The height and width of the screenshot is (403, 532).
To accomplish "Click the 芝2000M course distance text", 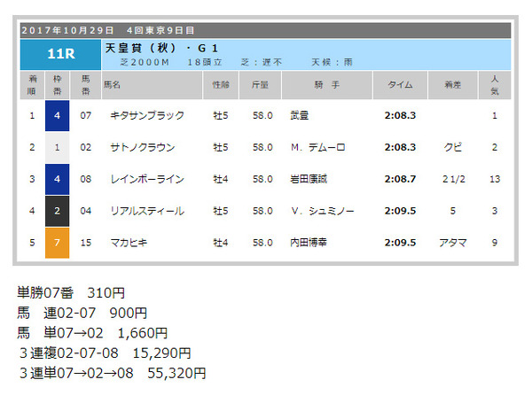I will point(145,62).
